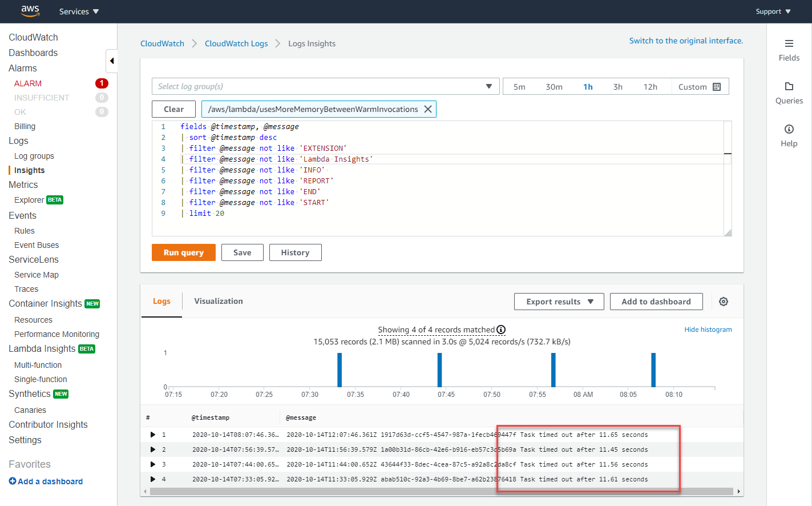The width and height of the screenshot is (812, 506).
Task: Remove the selected lambda log group
Action: [x=427, y=109]
